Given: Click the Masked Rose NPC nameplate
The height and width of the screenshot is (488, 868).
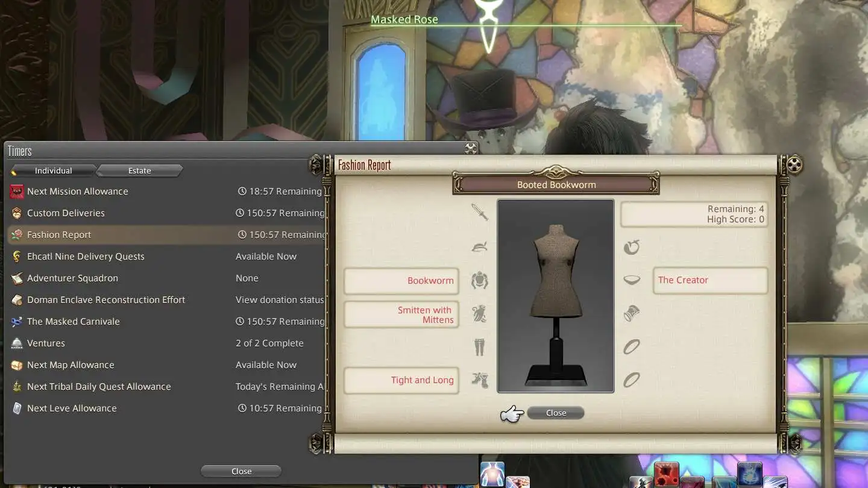Looking at the screenshot, I should (x=404, y=20).
